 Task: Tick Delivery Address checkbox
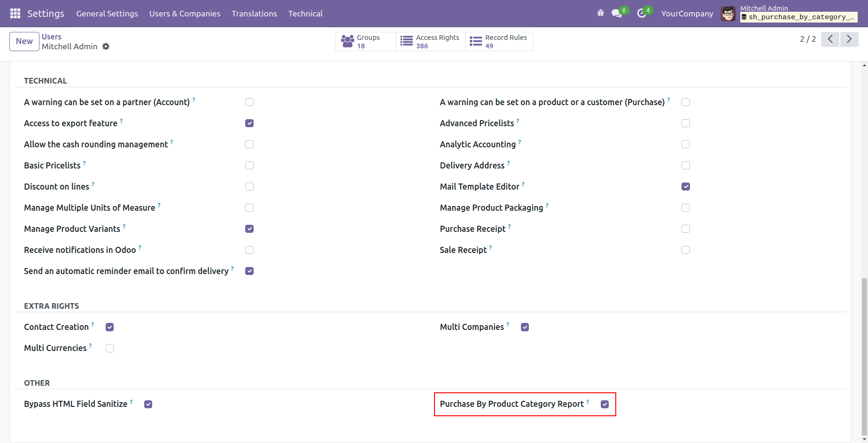tap(686, 166)
